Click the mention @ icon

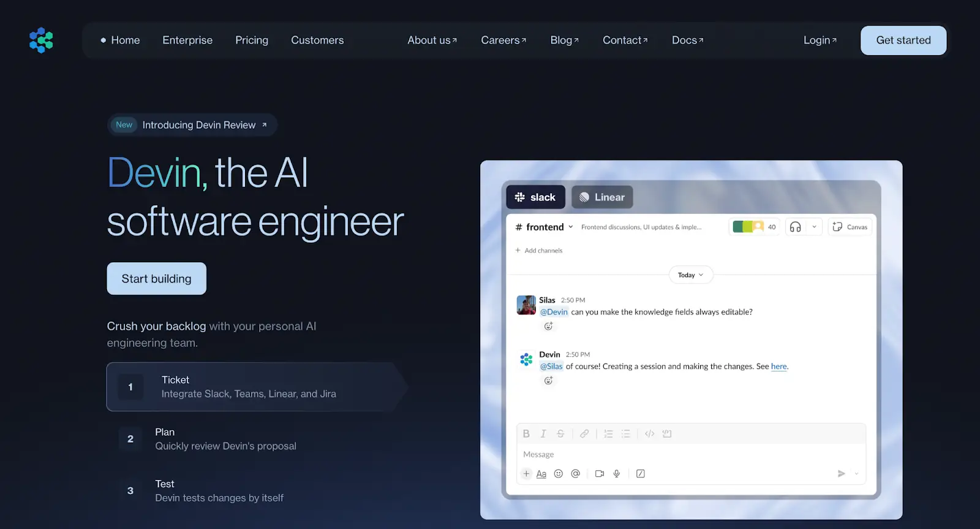click(575, 474)
